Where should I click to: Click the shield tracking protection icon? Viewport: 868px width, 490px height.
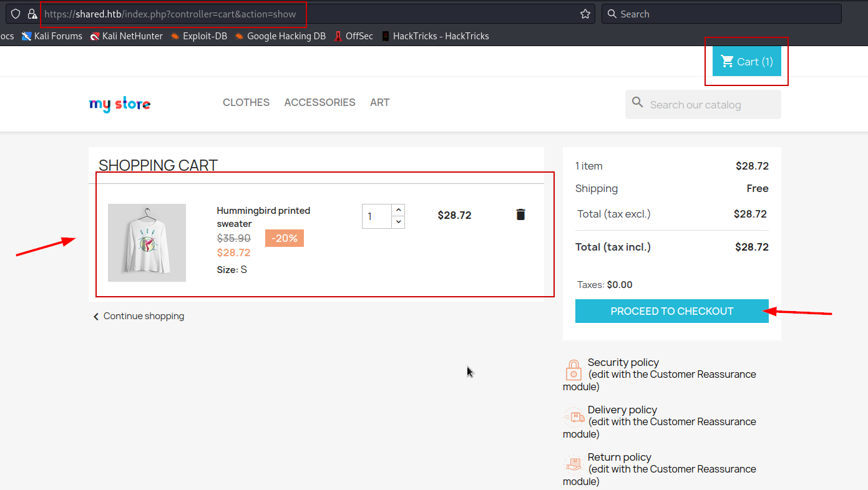click(16, 14)
